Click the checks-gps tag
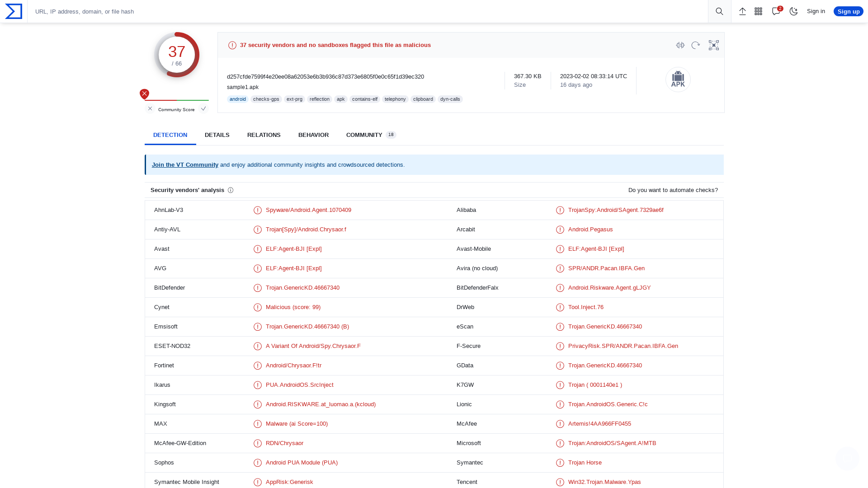This screenshot has width=868, height=488. [x=266, y=99]
